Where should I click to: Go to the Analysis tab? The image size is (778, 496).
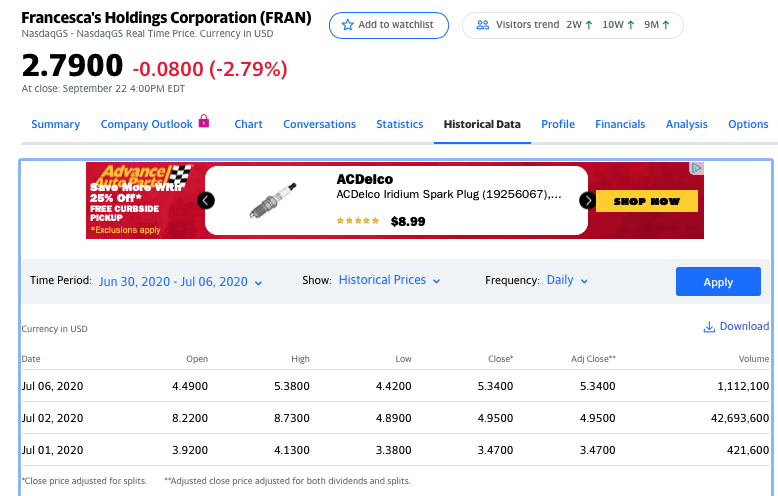[687, 124]
